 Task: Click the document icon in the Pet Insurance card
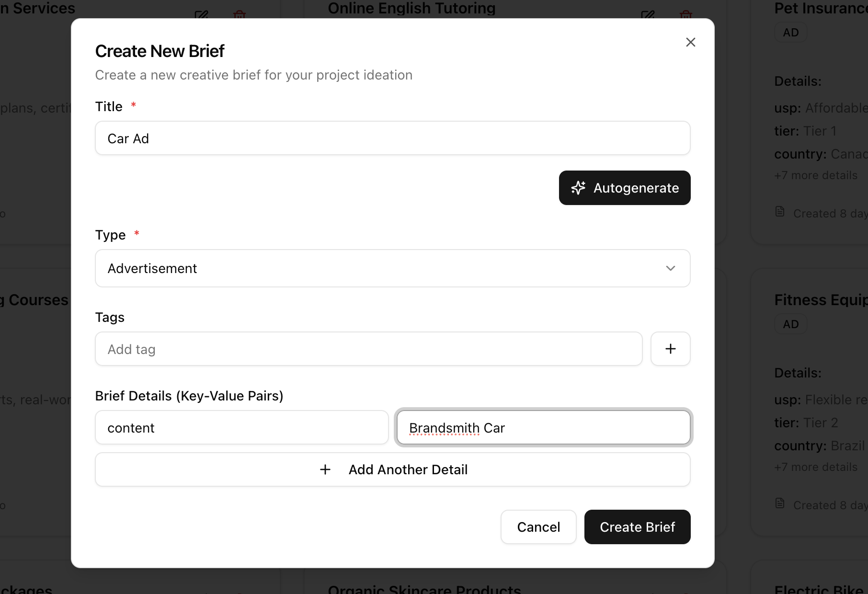click(780, 212)
